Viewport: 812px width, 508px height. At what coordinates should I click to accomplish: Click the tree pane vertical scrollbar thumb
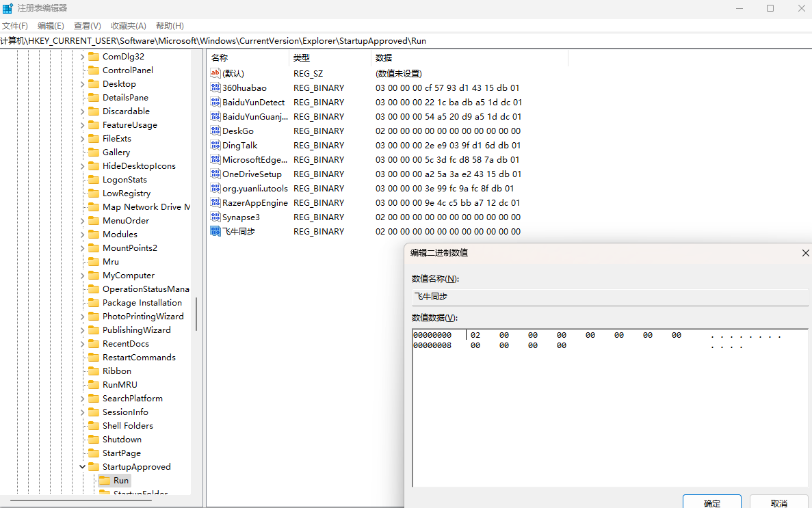pyautogui.click(x=196, y=315)
